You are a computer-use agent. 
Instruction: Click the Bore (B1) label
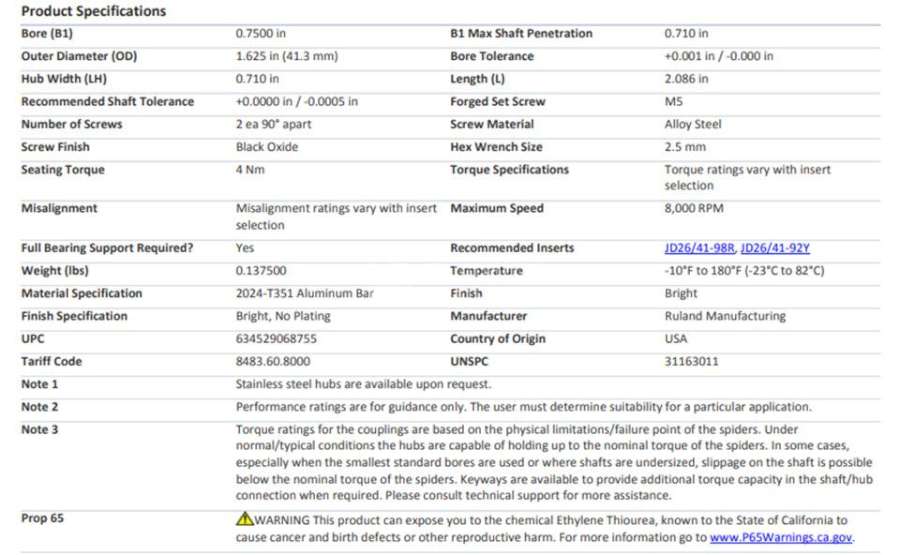(x=47, y=33)
